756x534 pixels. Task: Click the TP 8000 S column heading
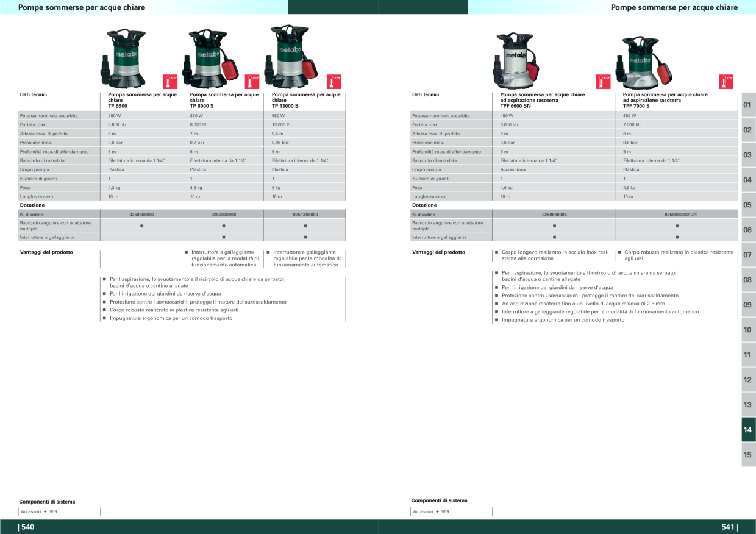coord(224,100)
